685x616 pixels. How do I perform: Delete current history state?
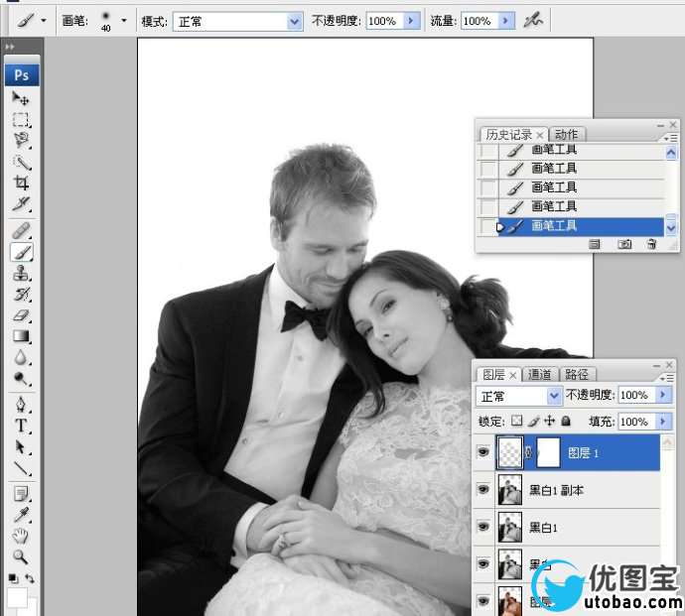pyautogui.click(x=651, y=244)
